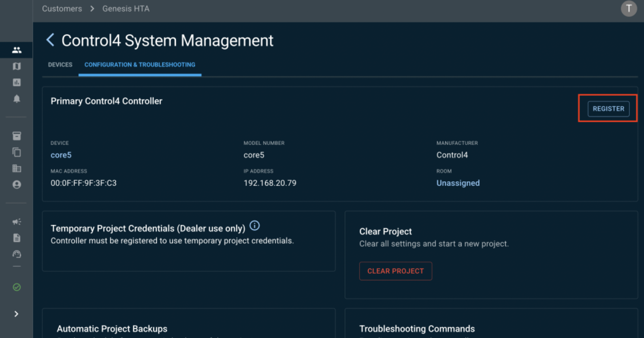
Task: Switch to the Devices tab
Action: tap(60, 65)
